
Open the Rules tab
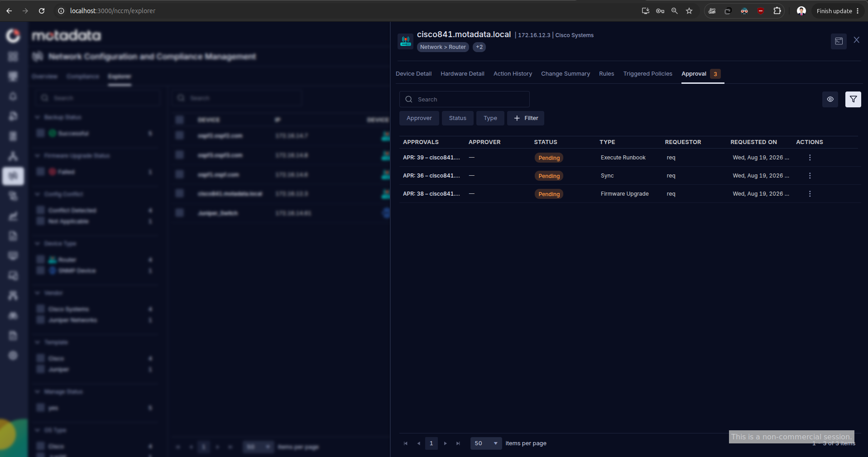[606, 74]
